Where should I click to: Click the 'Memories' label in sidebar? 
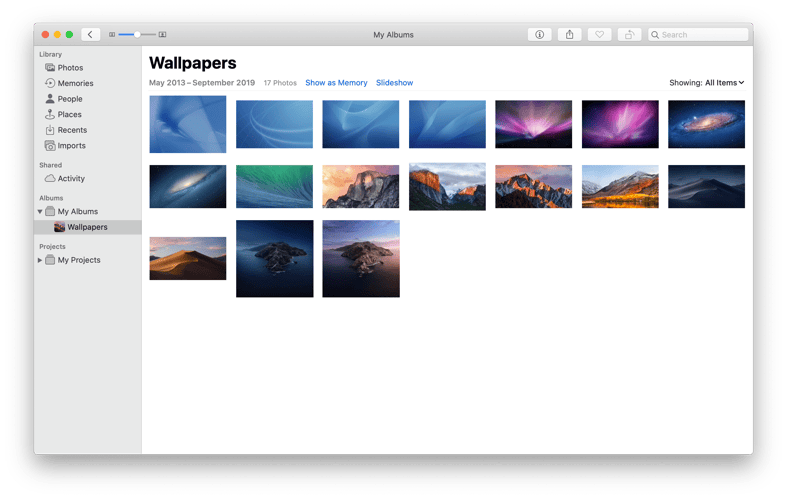tap(75, 83)
